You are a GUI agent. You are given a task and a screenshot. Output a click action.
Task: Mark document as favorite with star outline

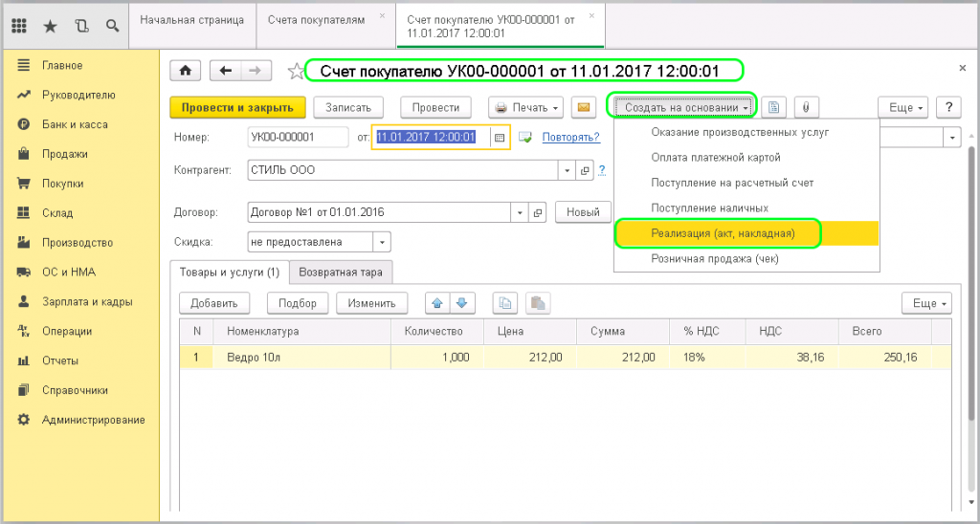click(x=297, y=72)
